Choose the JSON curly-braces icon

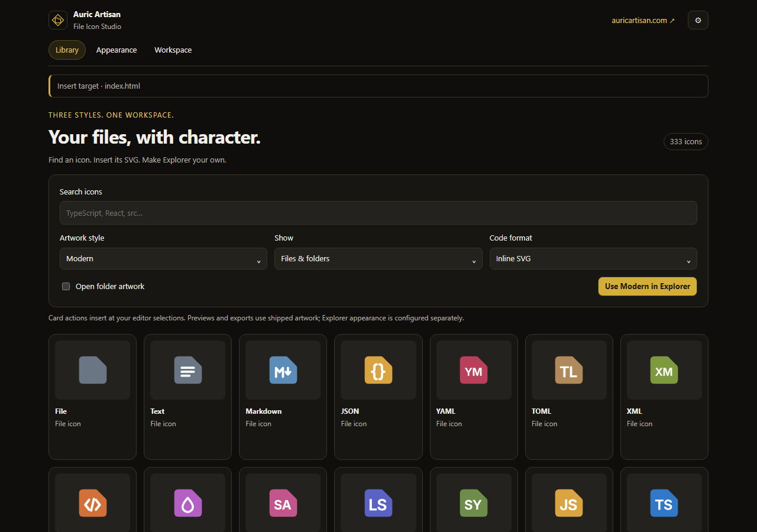[x=378, y=370]
